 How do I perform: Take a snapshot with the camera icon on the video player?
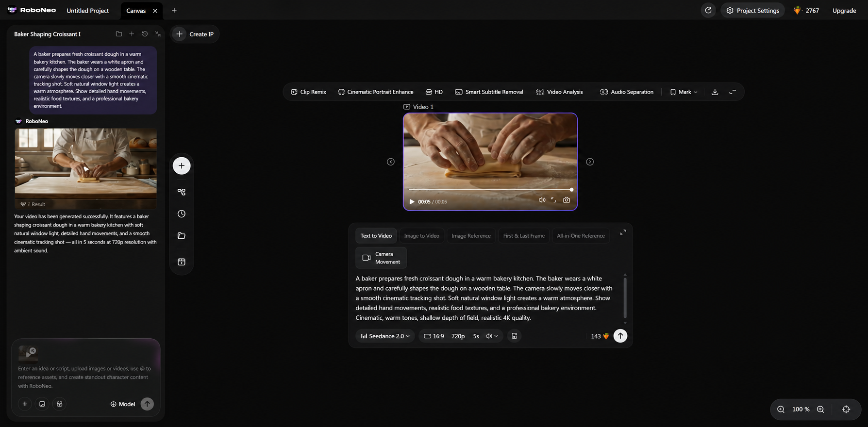click(567, 200)
